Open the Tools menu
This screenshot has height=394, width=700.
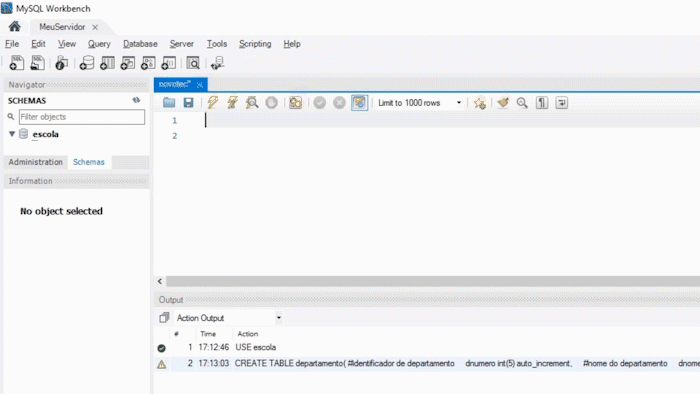point(217,44)
